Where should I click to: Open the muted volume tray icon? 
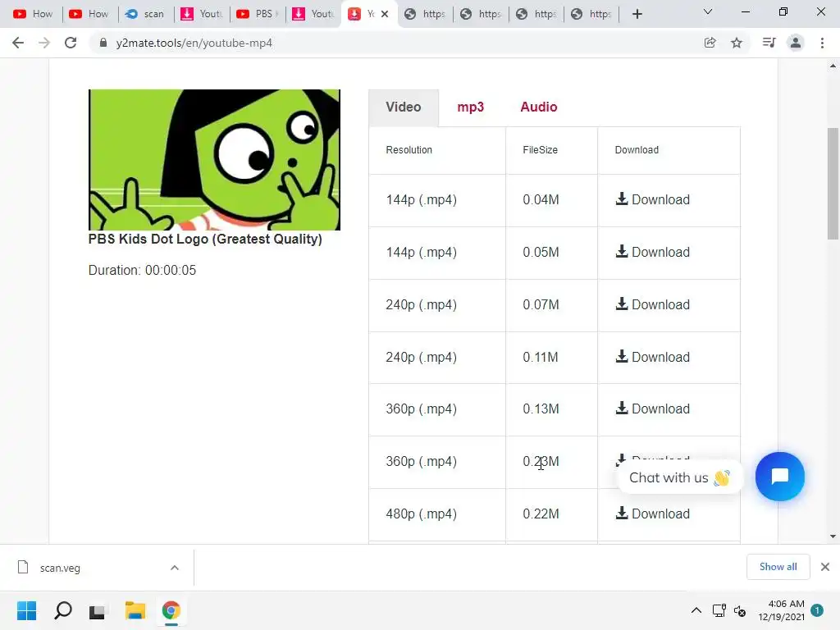tap(740, 610)
